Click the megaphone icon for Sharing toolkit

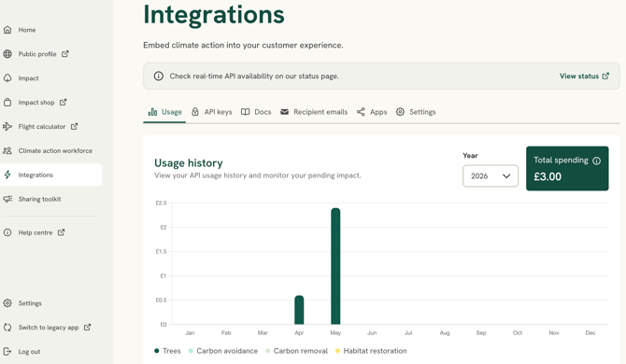pos(7,199)
